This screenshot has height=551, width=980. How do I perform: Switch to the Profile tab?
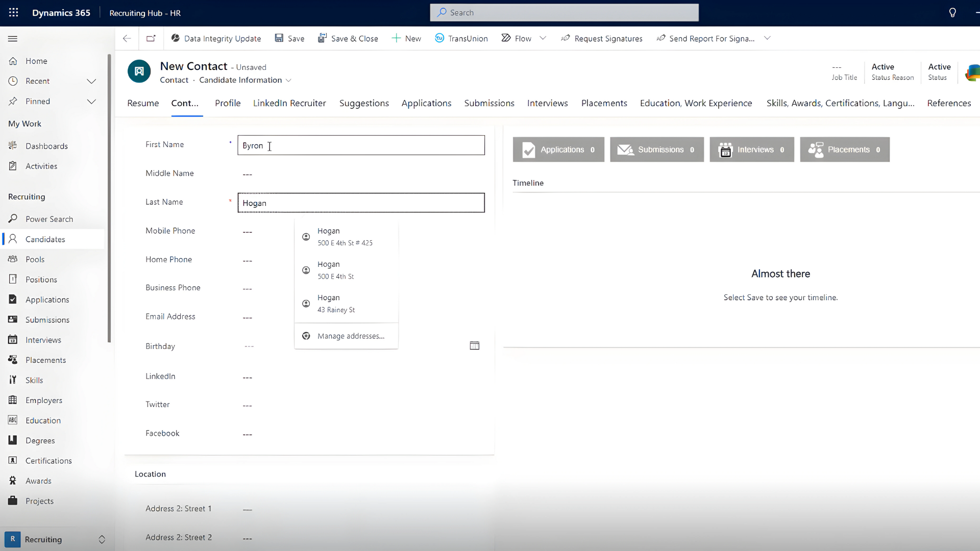(x=228, y=103)
